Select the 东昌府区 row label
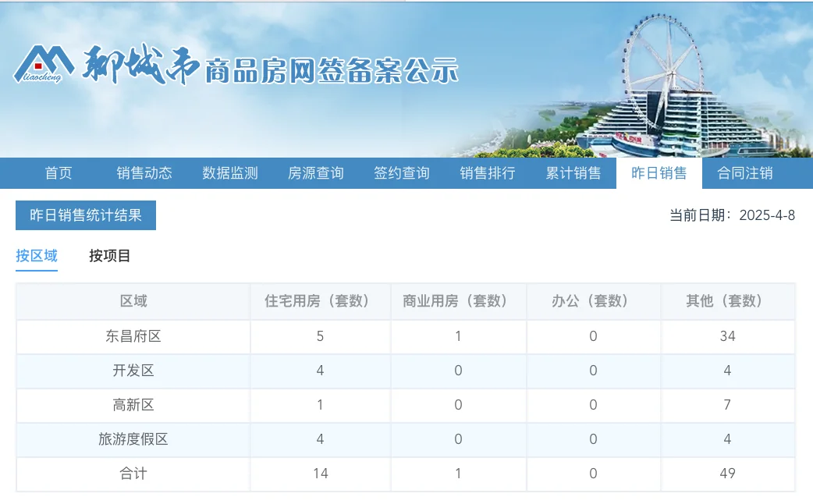Screen dimensions: 813x504 (x=133, y=336)
